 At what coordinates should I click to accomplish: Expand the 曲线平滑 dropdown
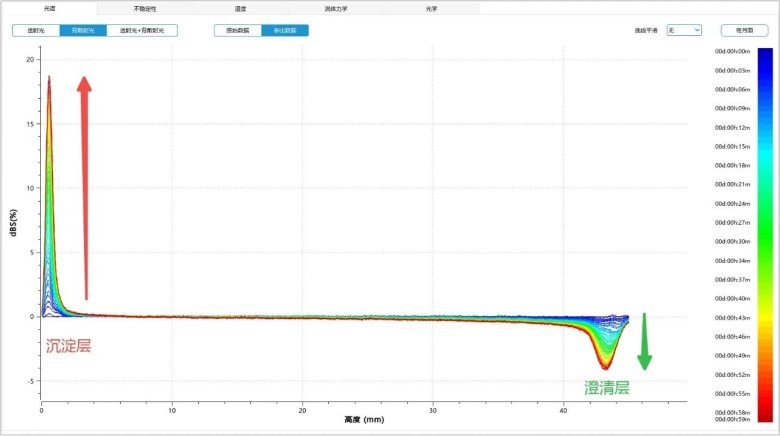(x=684, y=31)
